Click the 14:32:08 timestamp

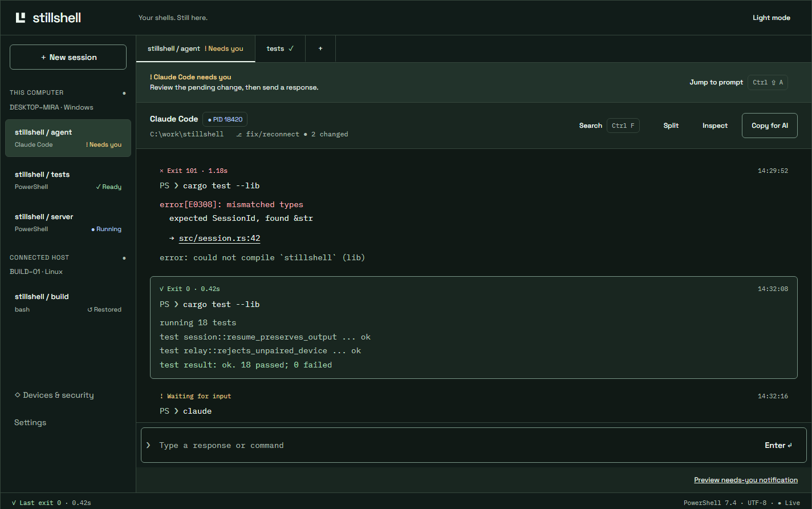[773, 289]
